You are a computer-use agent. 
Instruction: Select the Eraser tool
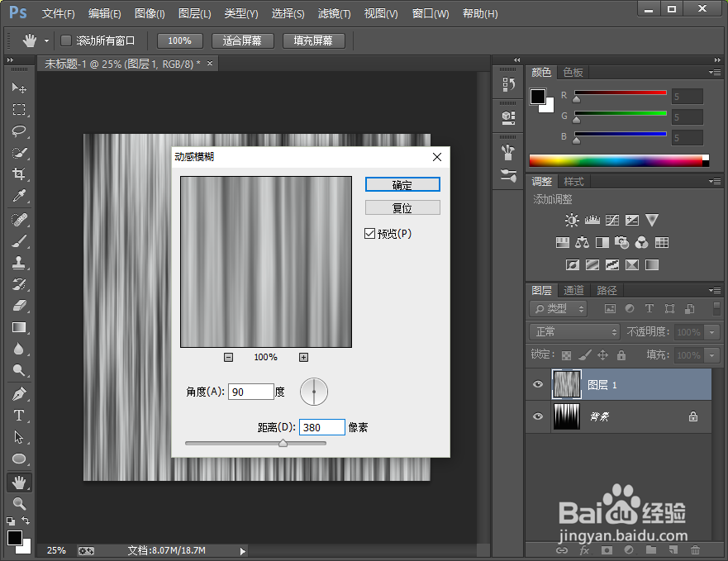[19, 306]
